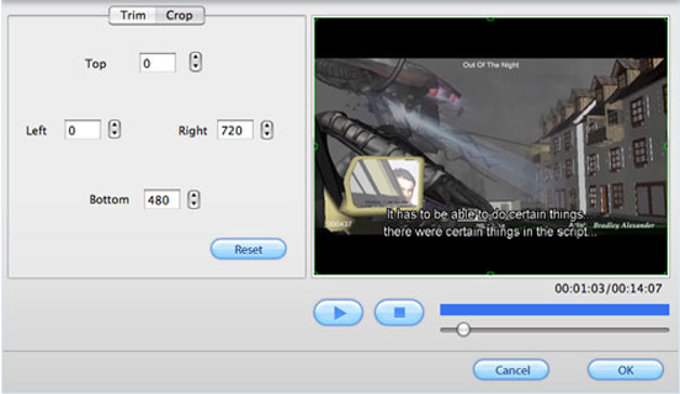
Task: Increase the Left value with stepper up arrow
Action: coord(114,124)
